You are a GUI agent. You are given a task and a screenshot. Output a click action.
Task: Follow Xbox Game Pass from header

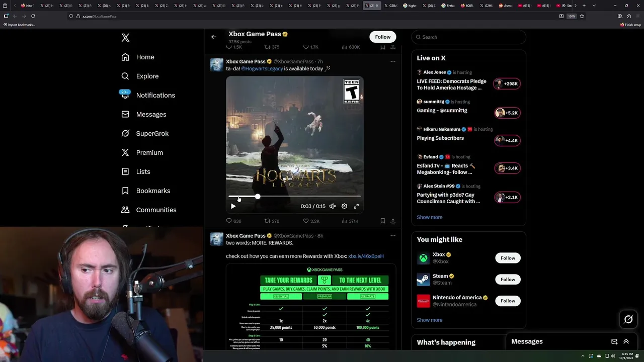(382, 37)
